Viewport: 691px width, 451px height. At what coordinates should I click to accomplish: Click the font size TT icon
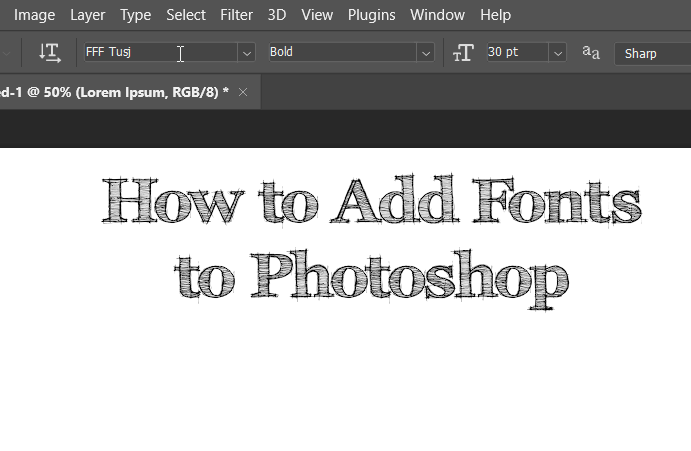(x=463, y=53)
